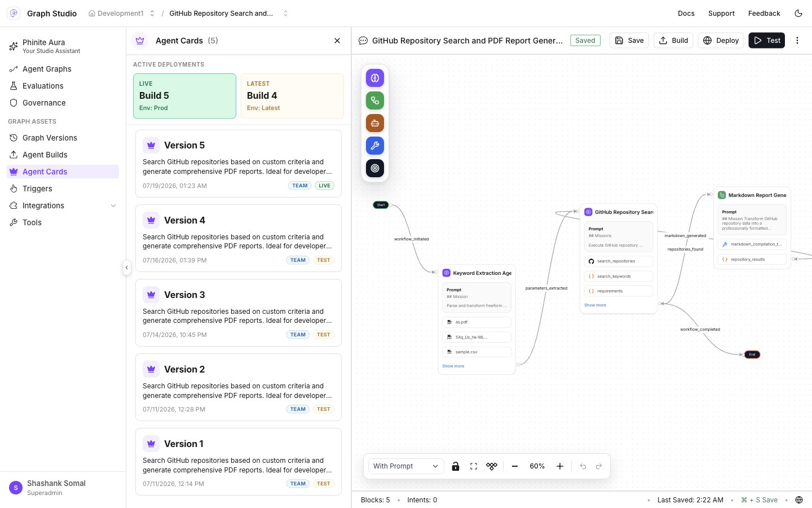Open the Version 5 agent card
812x508 pixels.
click(239, 164)
